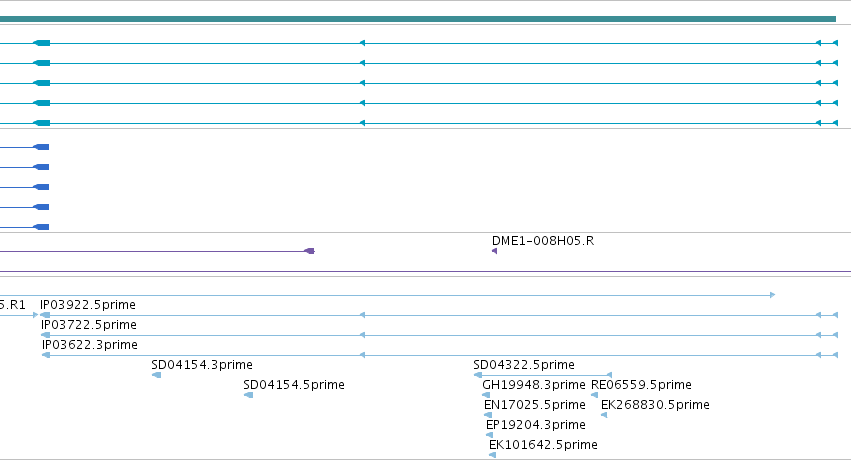851x460 pixels.
Task: Click the DME1-008H05.R feature label
Action: point(543,241)
